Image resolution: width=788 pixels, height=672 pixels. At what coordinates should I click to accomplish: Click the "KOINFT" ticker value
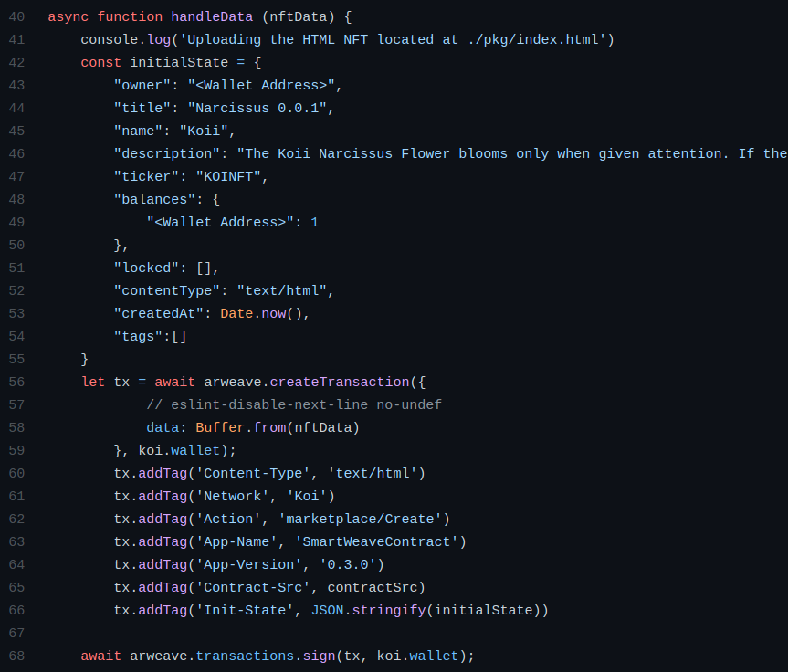(228, 176)
